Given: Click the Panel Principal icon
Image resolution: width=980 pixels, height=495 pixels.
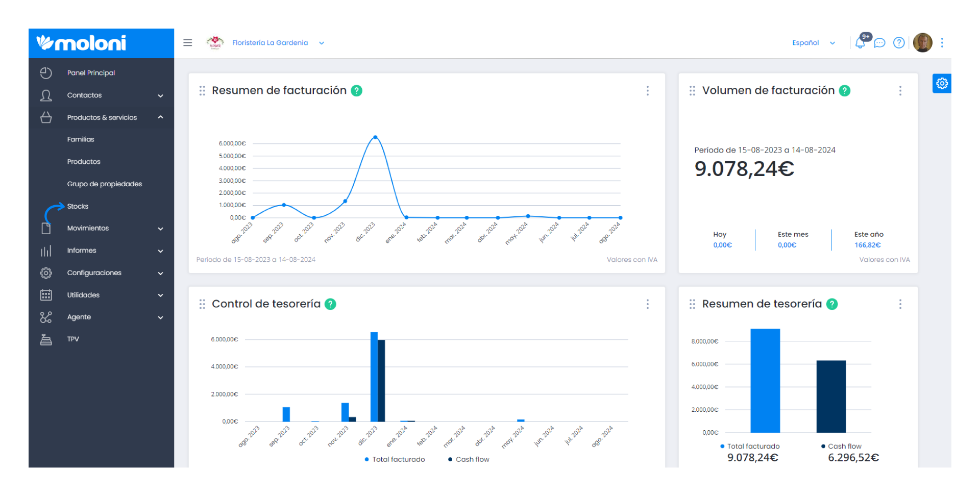Looking at the screenshot, I should click(46, 73).
